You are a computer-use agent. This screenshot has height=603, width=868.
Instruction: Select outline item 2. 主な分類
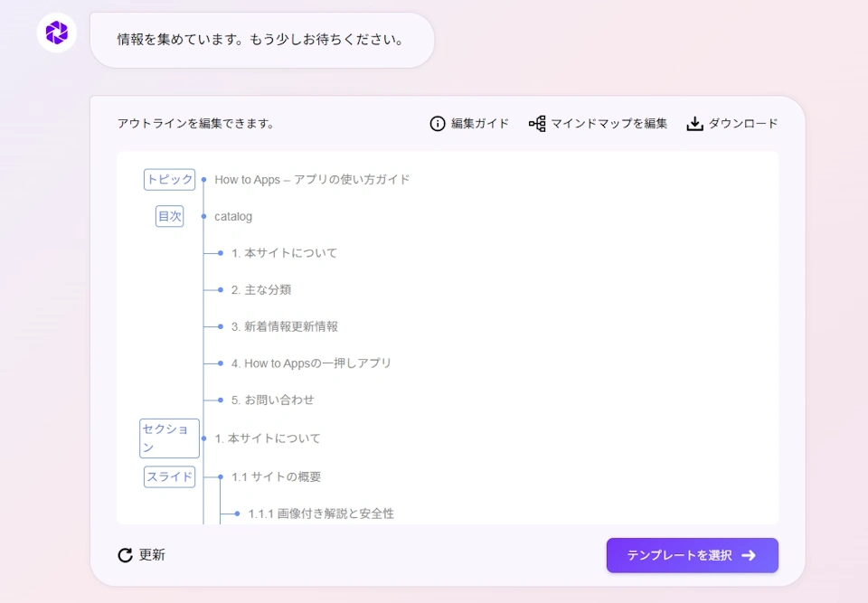coord(260,290)
